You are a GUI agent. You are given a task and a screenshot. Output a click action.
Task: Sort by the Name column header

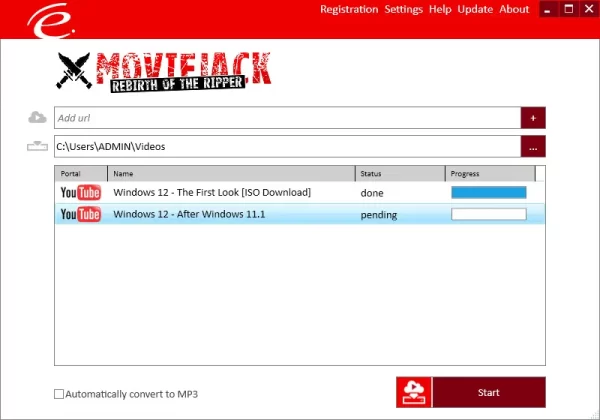232,174
